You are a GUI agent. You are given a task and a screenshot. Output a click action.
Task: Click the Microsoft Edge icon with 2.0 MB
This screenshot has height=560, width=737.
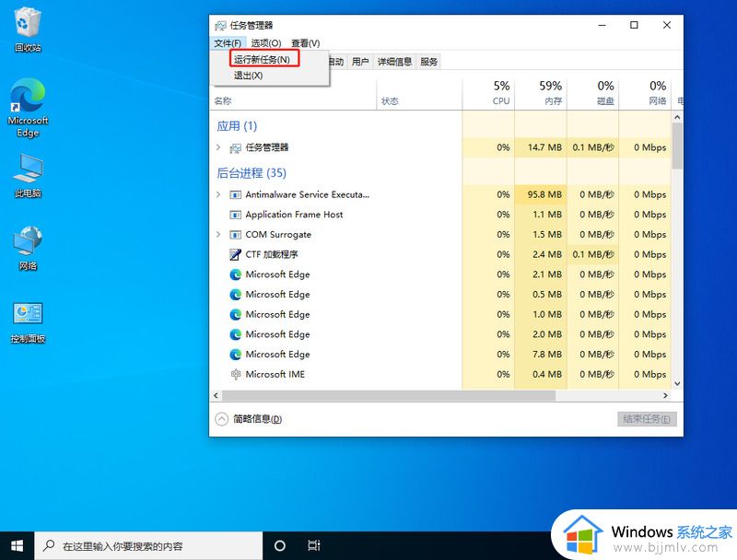point(235,334)
